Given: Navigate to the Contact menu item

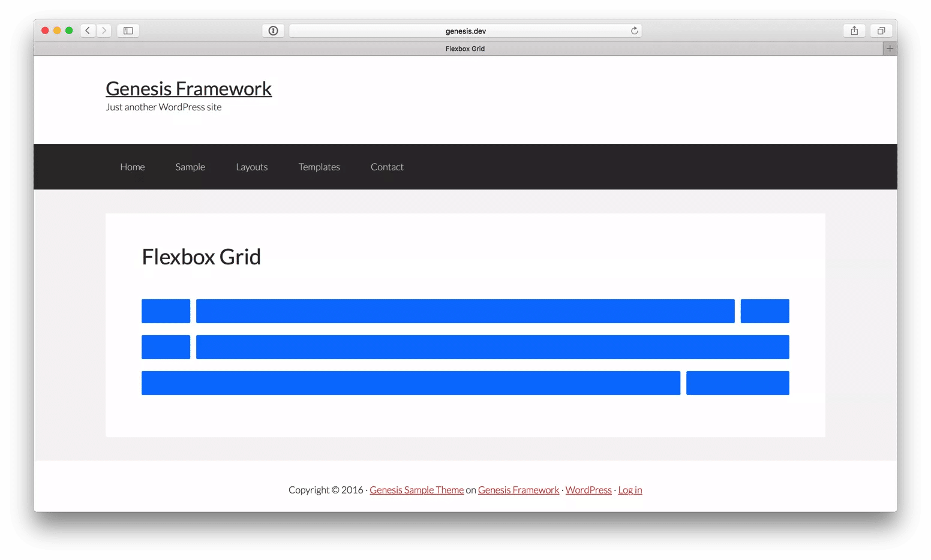Looking at the screenshot, I should point(387,167).
